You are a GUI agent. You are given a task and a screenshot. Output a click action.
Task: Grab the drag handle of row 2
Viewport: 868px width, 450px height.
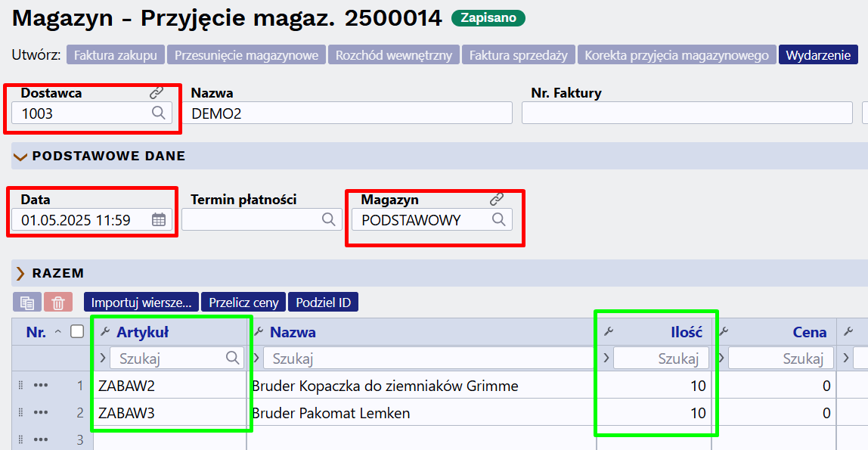[21, 412]
